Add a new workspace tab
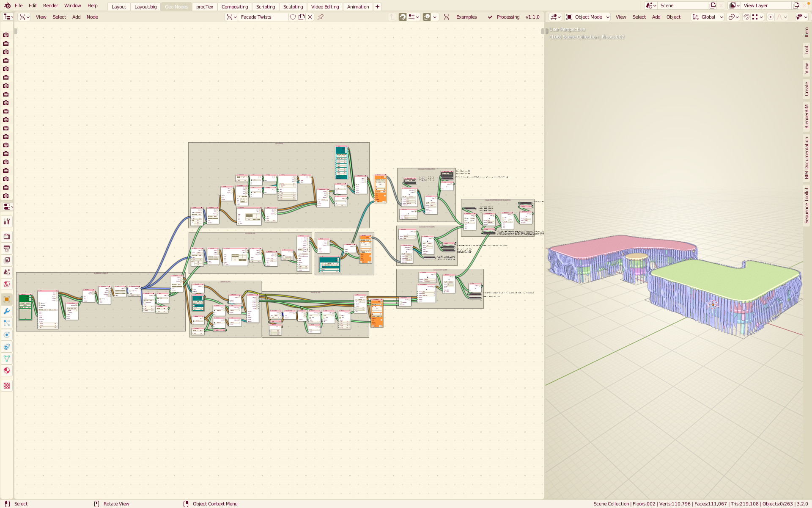The height and width of the screenshot is (508, 812). [377, 7]
